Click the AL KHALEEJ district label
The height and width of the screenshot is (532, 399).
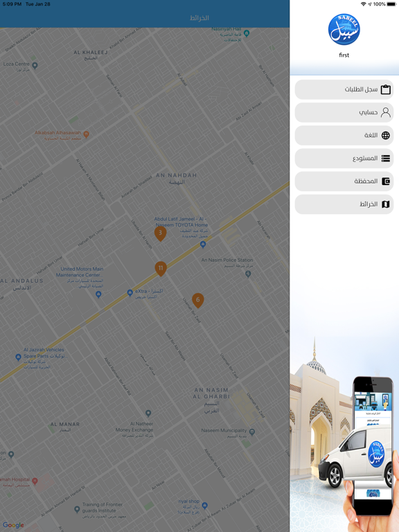[x=91, y=55]
